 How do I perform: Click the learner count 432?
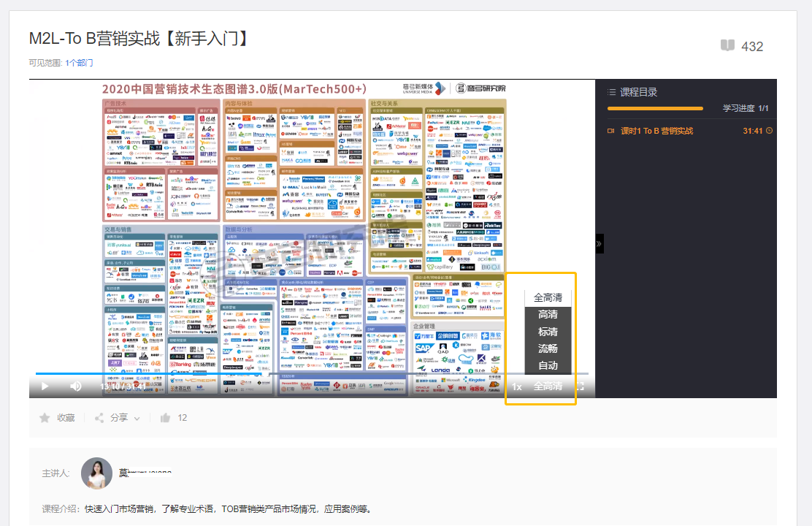(x=752, y=47)
